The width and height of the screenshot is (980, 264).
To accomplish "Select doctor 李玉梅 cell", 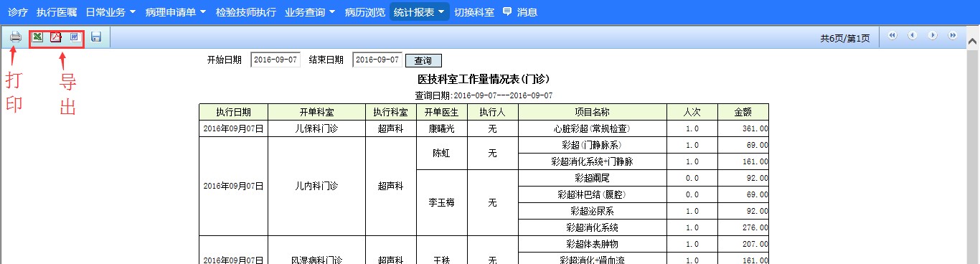I will point(442,203).
